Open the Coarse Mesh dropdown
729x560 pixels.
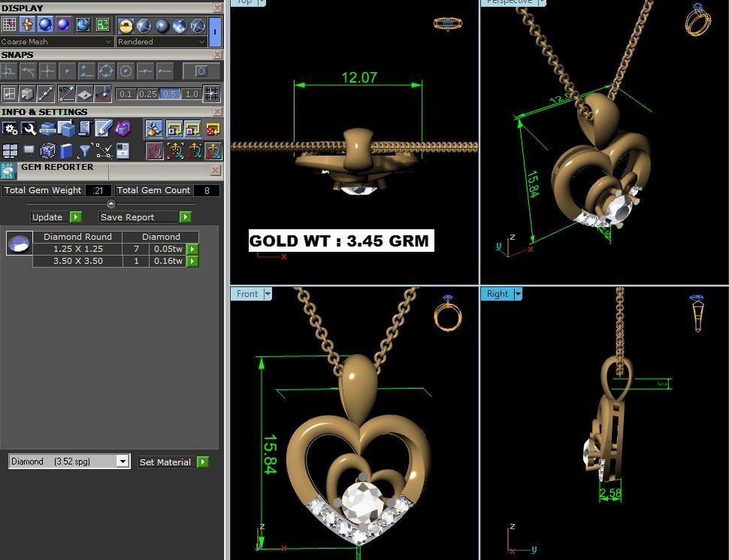(56, 42)
